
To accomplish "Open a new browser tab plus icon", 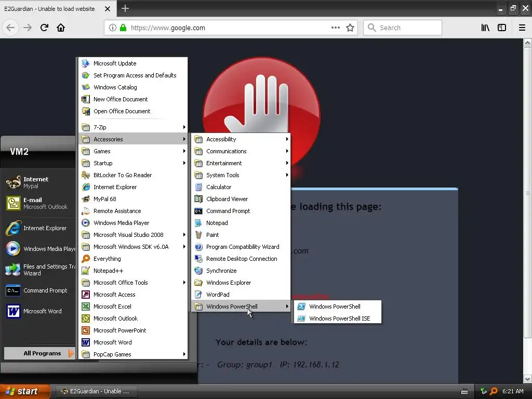I will pos(125,8).
